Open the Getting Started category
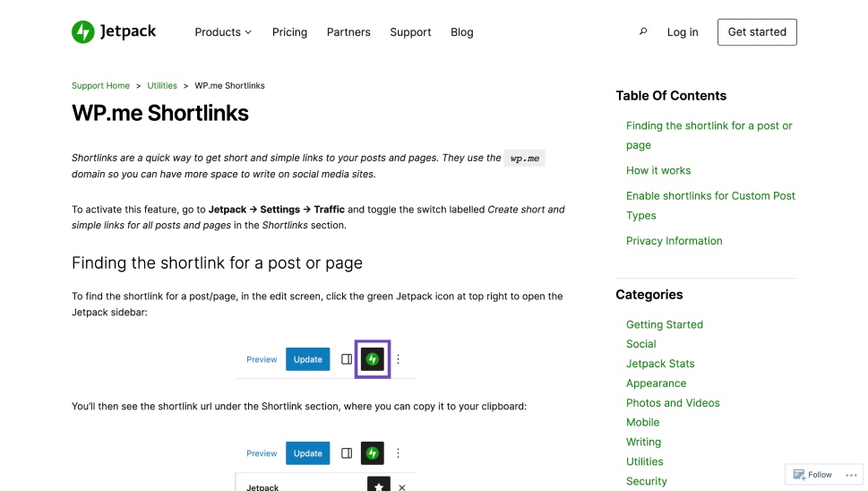 (665, 324)
